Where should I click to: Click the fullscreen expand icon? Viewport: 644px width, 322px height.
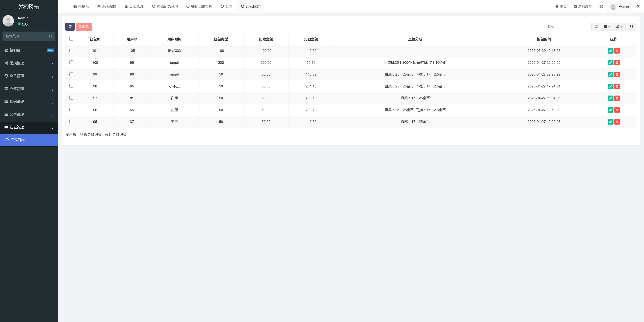(x=601, y=6)
